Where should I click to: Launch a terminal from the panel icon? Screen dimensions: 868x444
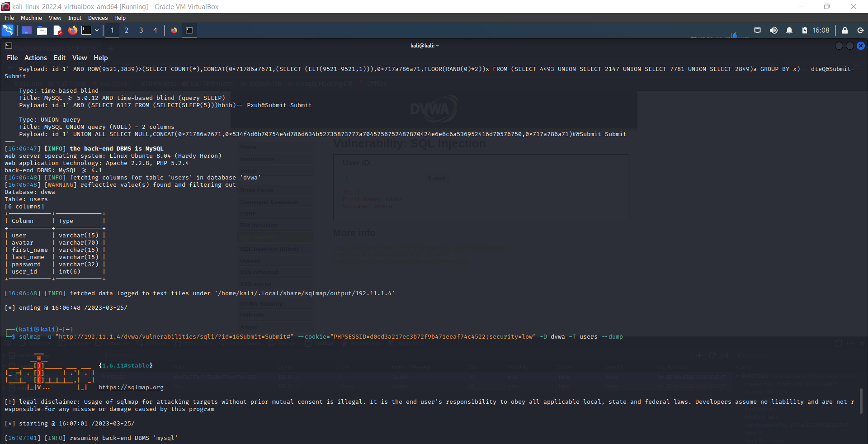[86, 30]
